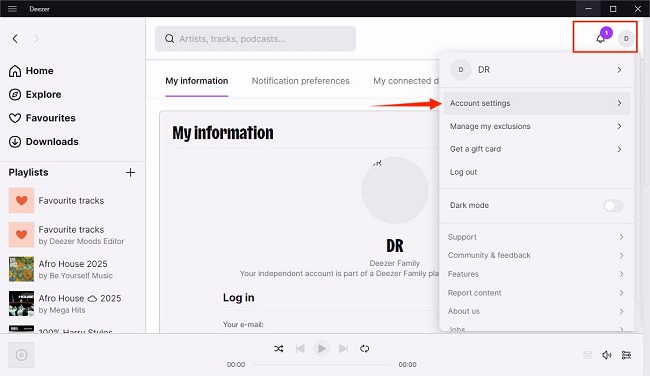The image size is (650, 376).
Task: Mute with the volume speaker icon
Action: coord(606,355)
